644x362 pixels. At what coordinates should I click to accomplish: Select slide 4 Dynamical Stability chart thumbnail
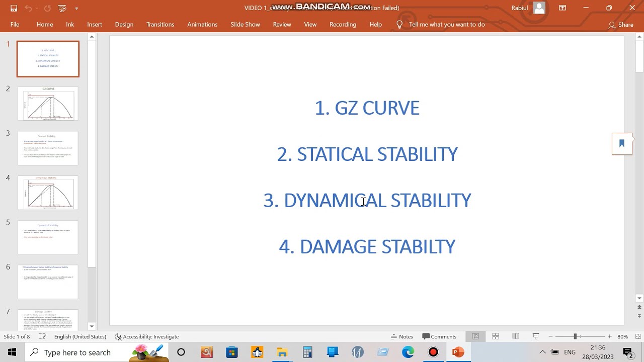tap(48, 192)
